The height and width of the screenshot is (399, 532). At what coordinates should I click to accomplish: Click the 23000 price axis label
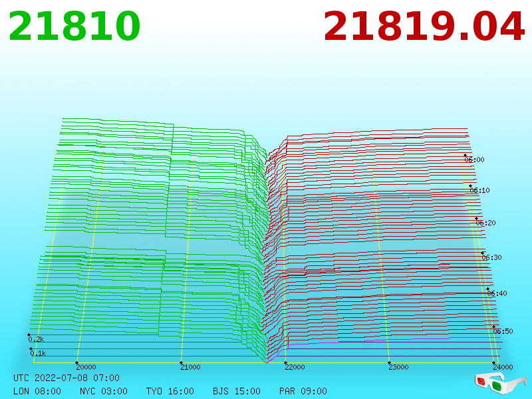(398, 367)
